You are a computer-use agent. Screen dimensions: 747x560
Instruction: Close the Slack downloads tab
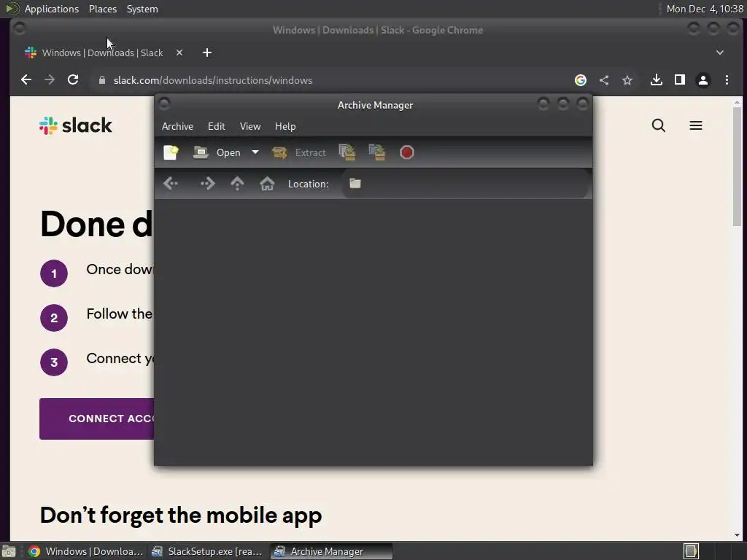[x=179, y=52]
